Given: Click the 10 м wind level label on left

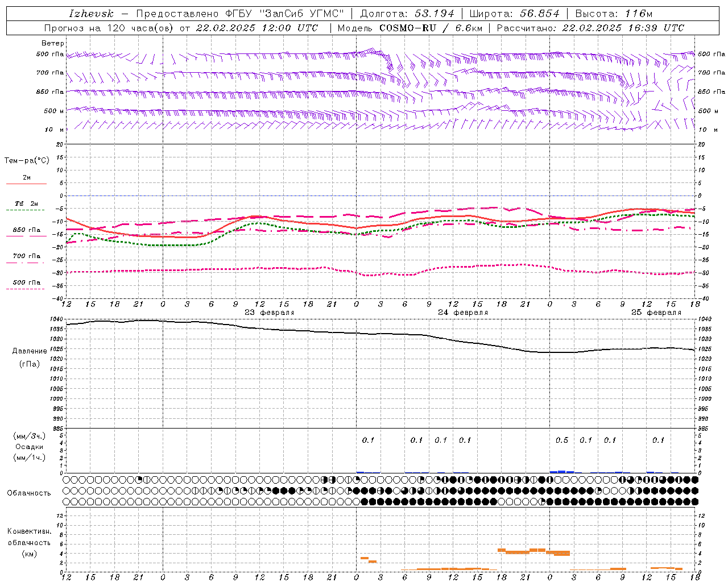Looking at the screenshot, I should tap(55, 130).
